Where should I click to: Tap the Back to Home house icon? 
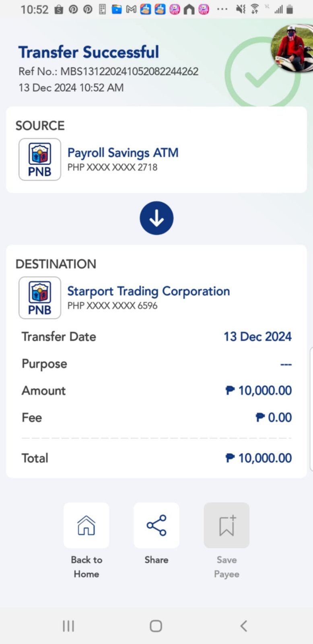coord(86,525)
